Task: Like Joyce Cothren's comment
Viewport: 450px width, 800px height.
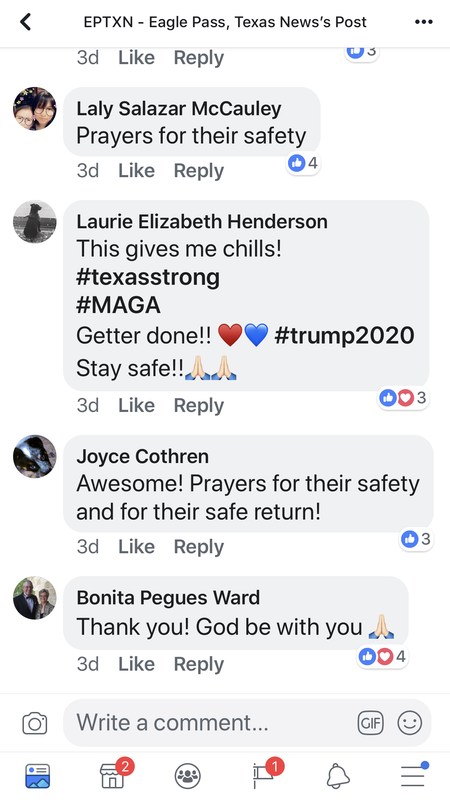Action: click(x=136, y=546)
